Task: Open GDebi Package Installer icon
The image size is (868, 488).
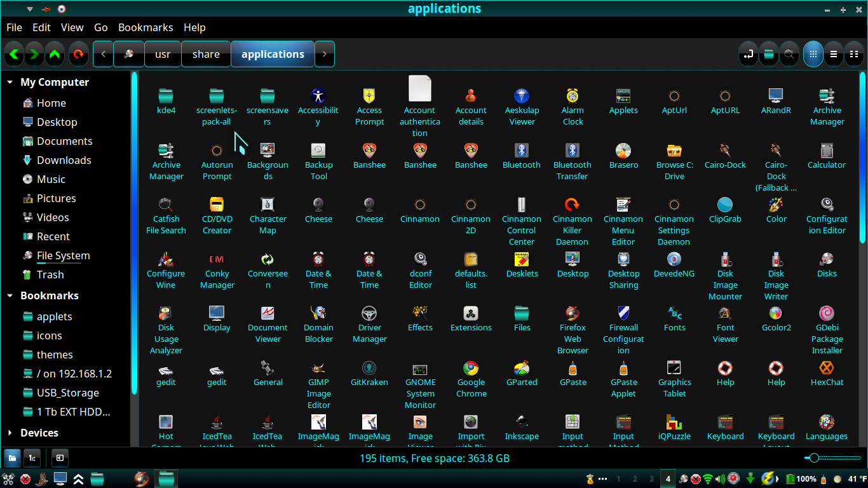Action: pos(827,313)
